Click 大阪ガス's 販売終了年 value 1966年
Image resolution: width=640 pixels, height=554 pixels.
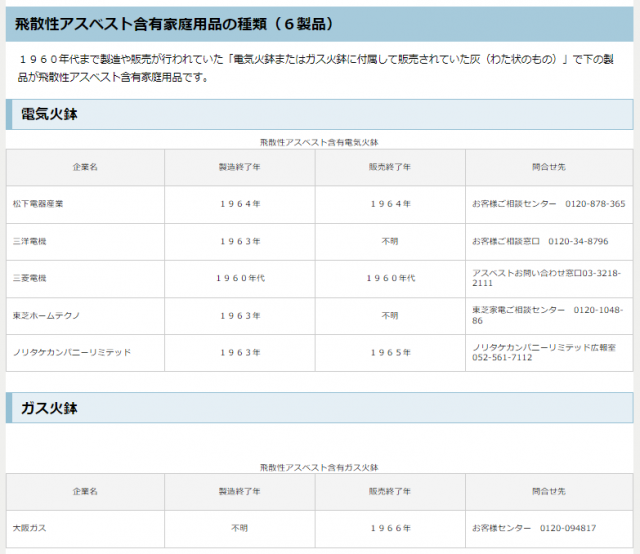pos(390,528)
